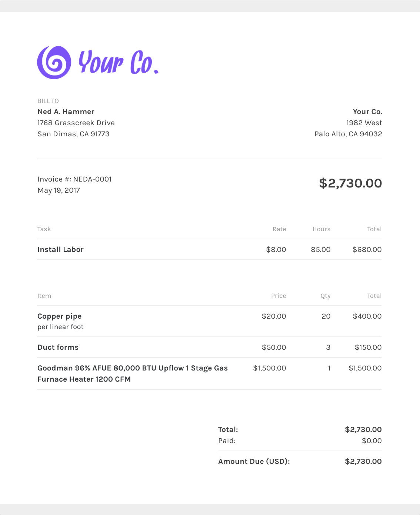Select the Palo Alto, CA 94032 address
420x515 pixels.
348,134
